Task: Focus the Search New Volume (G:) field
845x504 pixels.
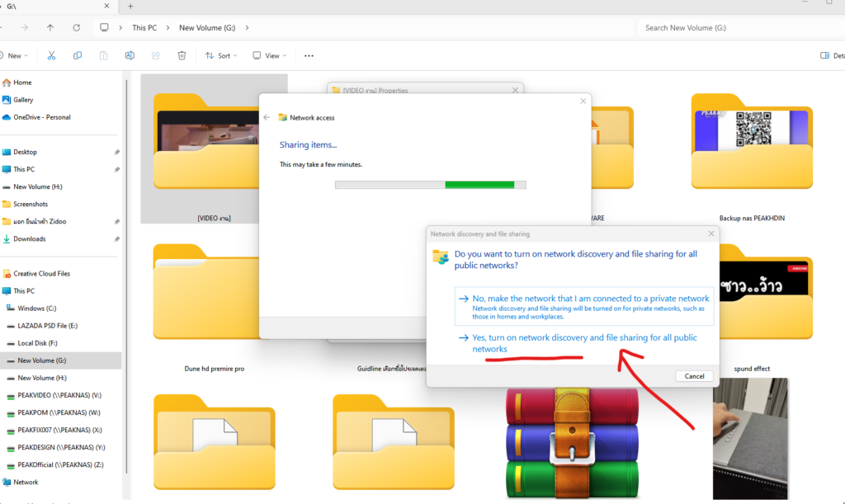Action: [x=741, y=27]
